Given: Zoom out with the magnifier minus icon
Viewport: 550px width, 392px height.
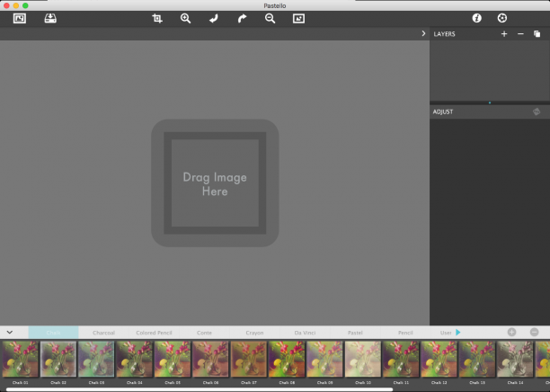Looking at the screenshot, I should tap(271, 18).
